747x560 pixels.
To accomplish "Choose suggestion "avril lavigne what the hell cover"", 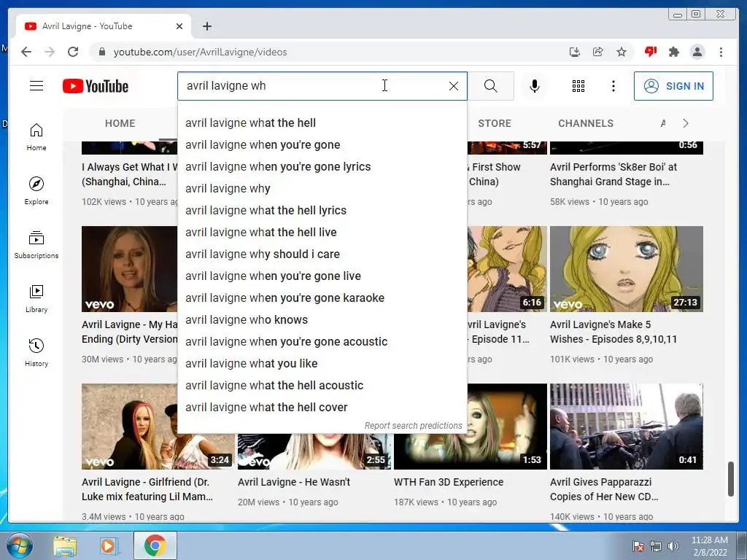I will [x=322, y=408].
